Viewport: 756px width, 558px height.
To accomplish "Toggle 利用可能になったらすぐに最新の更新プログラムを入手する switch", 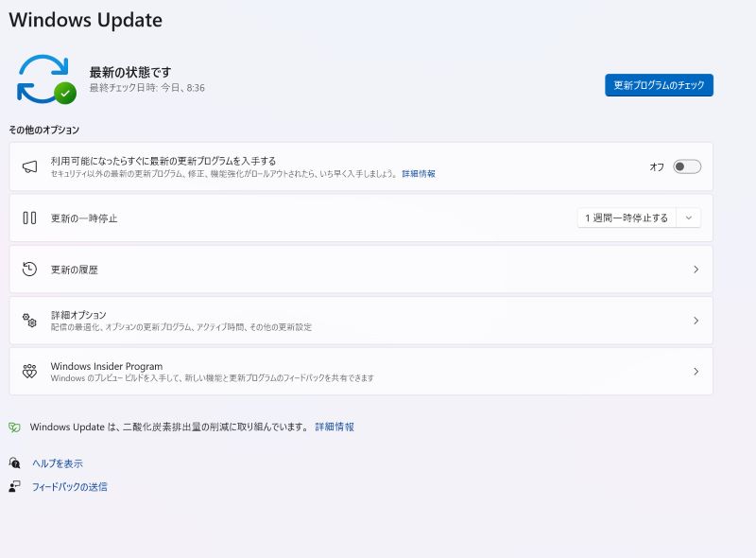I will click(687, 167).
